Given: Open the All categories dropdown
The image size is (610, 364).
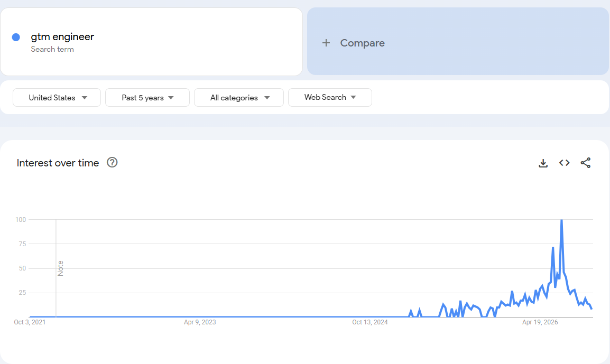Looking at the screenshot, I should [x=239, y=98].
